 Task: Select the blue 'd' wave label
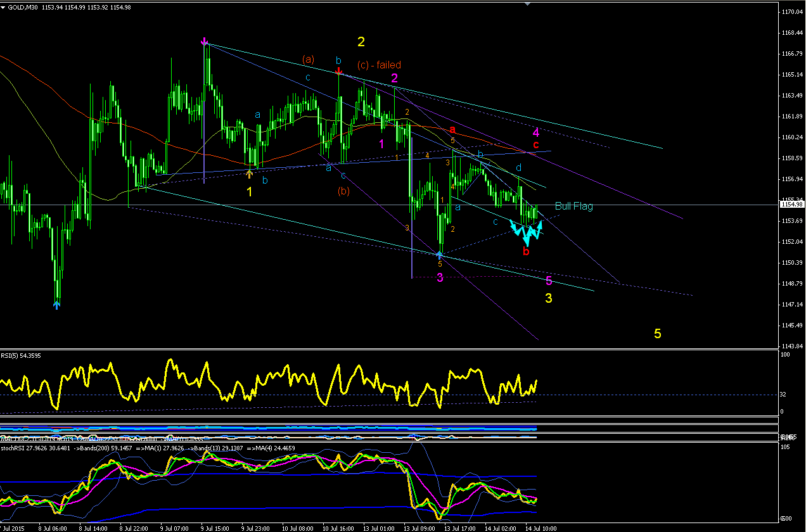[518, 168]
